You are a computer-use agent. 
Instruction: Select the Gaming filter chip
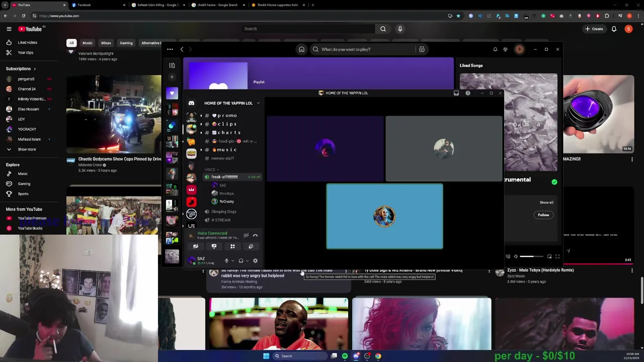coord(126,43)
